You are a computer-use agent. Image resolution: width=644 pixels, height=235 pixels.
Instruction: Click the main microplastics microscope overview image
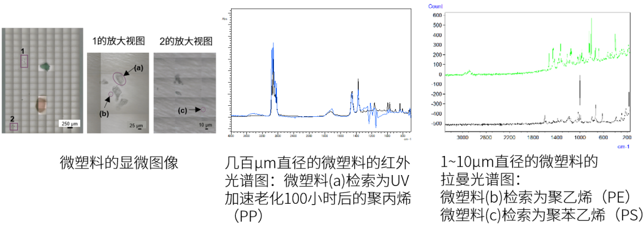click(43, 80)
